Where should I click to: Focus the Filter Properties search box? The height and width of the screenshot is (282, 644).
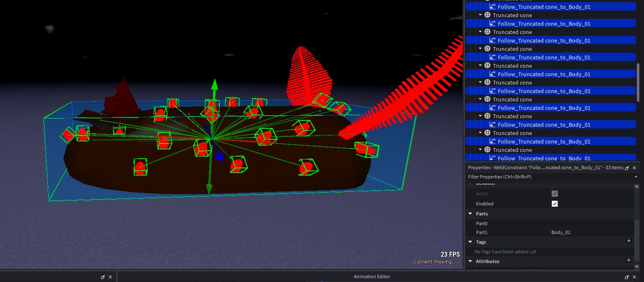pyautogui.click(x=549, y=177)
